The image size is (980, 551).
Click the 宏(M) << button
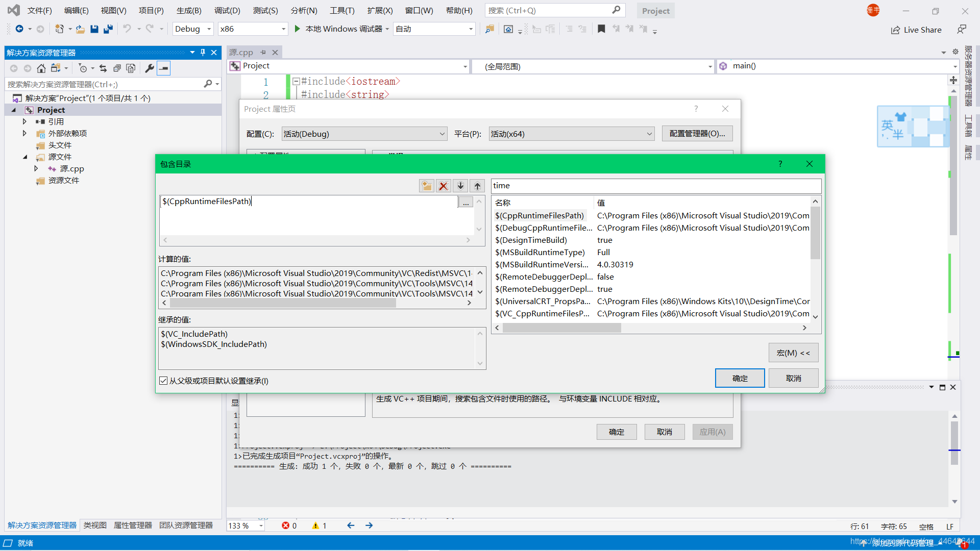793,353
